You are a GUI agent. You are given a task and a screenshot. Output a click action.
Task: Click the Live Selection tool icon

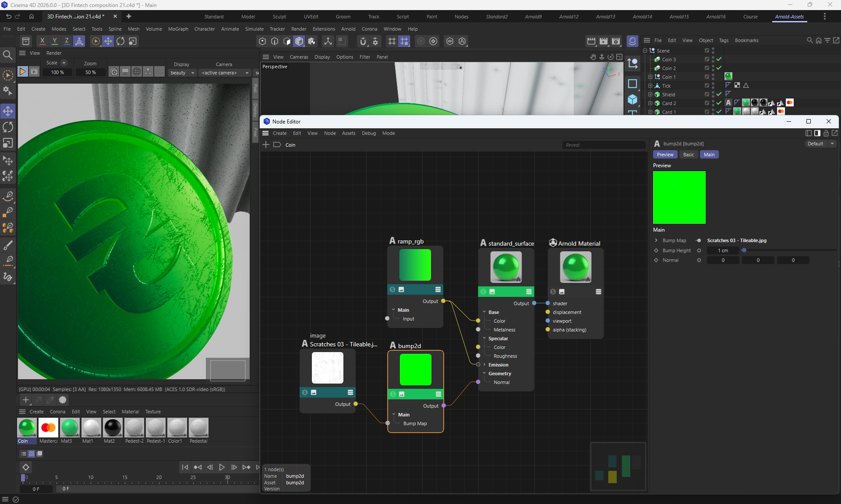point(8,75)
